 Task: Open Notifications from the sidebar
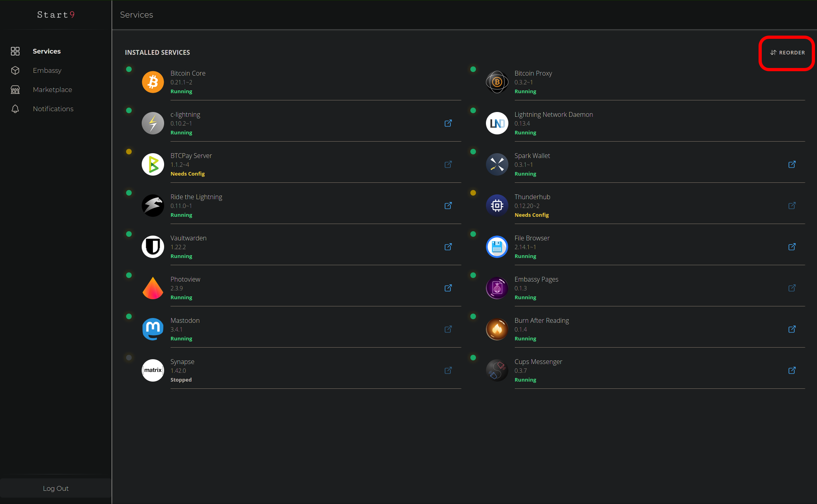point(53,109)
